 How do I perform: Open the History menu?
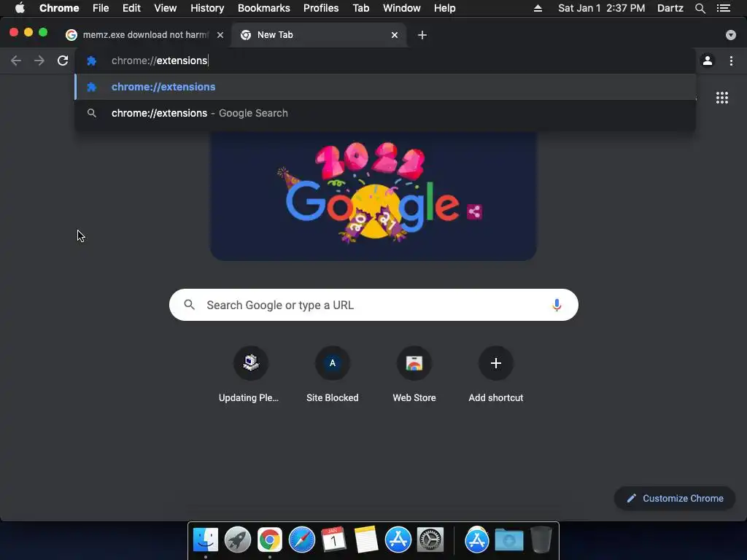[x=207, y=8]
